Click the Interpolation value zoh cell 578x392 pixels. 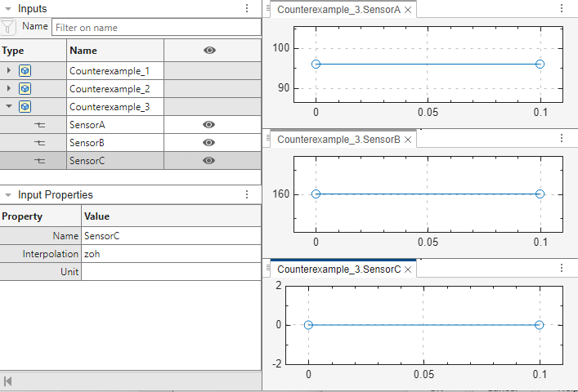tap(170, 254)
